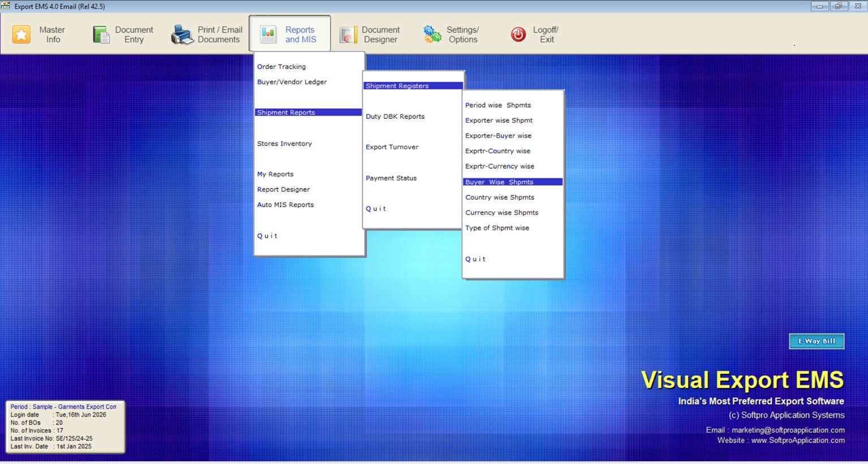Viewport: 868px width, 464px height.
Task: Click the Document Entry green book icon
Action: (x=101, y=35)
